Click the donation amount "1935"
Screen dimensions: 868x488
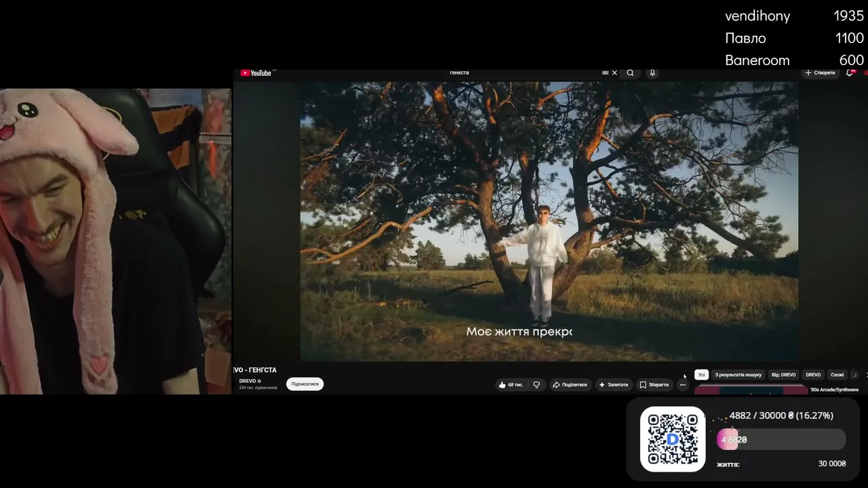(849, 16)
